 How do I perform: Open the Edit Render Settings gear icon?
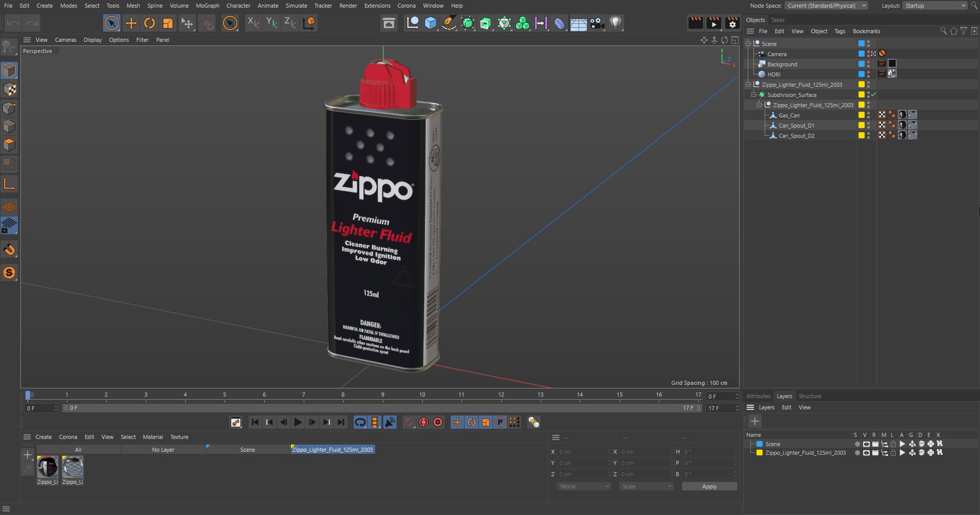(x=732, y=23)
